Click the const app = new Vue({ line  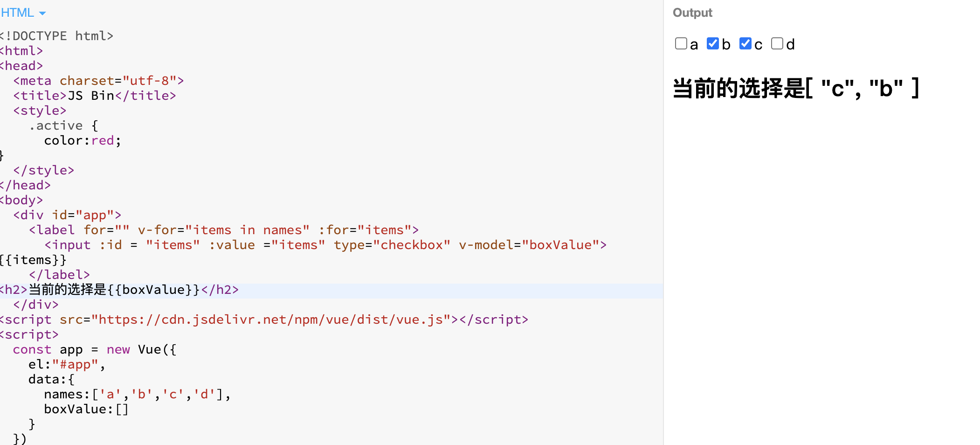95,349
